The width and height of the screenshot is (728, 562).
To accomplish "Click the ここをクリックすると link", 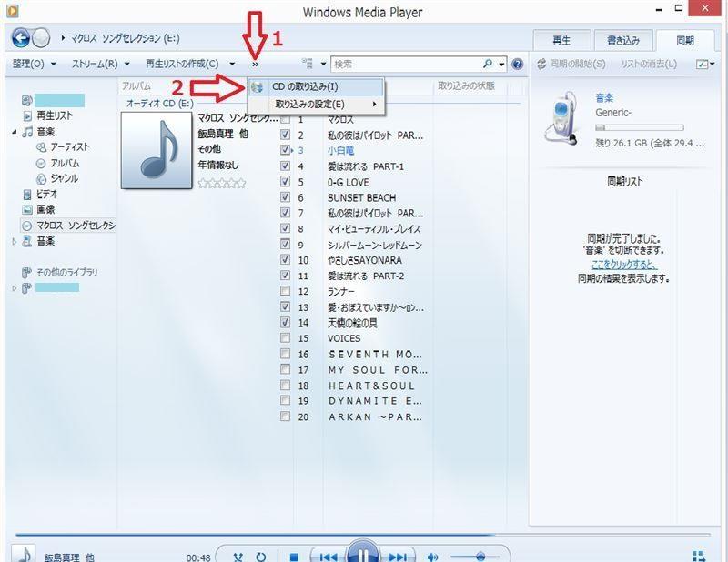I will click(624, 264).
